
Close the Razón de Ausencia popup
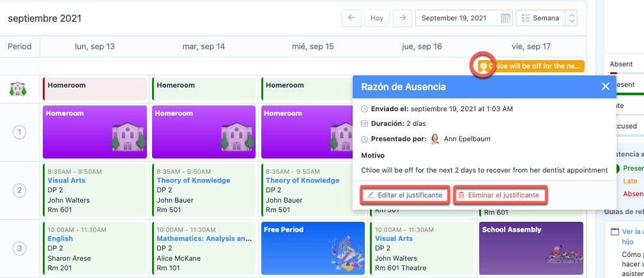click(x=605, y=87)
